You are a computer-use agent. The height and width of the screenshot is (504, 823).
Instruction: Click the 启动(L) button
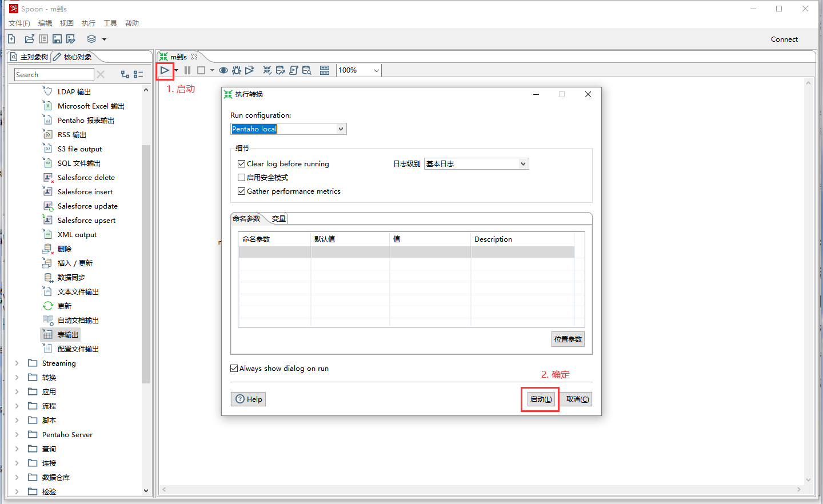click(x=541, y=399)
